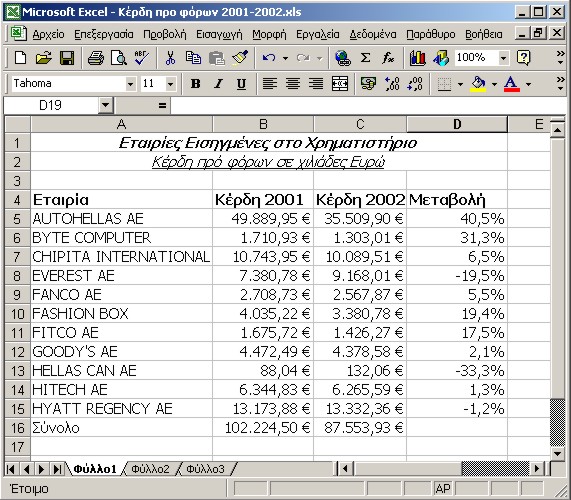Open the font color dropdown arrow

pos(528,84)
